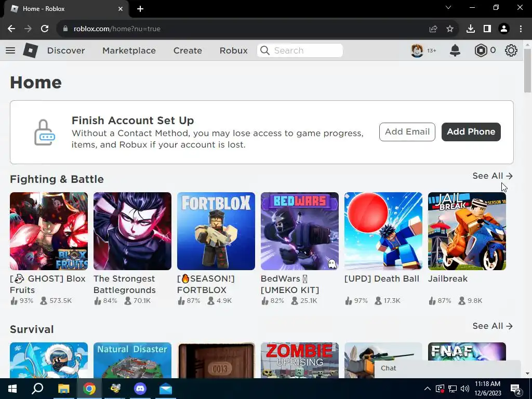Open the tab search chevron
Screen dimensions: 532x399
448,7
